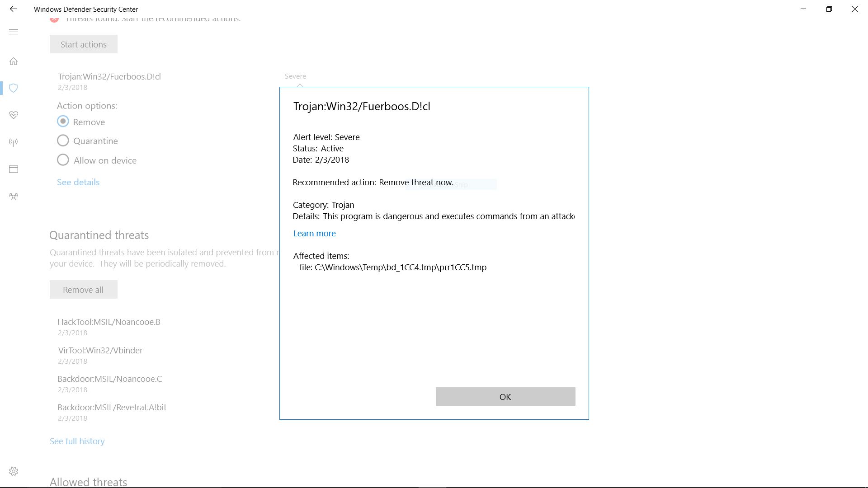Open See full history link
868x488 pixels.
pos(77,441)
